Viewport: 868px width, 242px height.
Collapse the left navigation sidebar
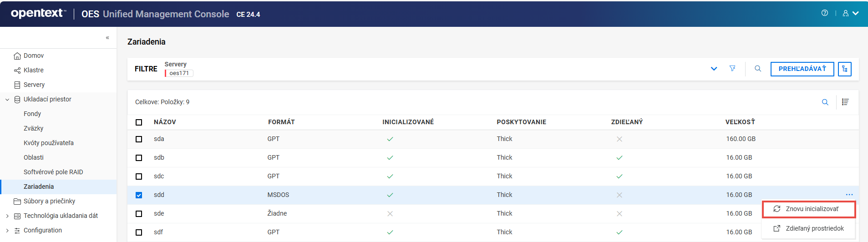click(x=107, y=38)
